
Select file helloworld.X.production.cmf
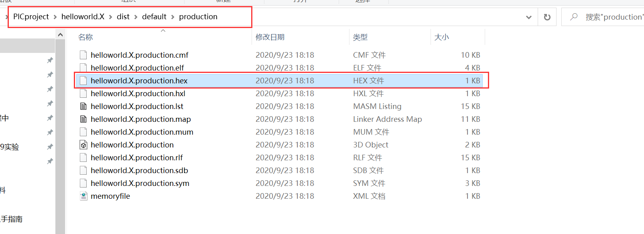point(139,55)
